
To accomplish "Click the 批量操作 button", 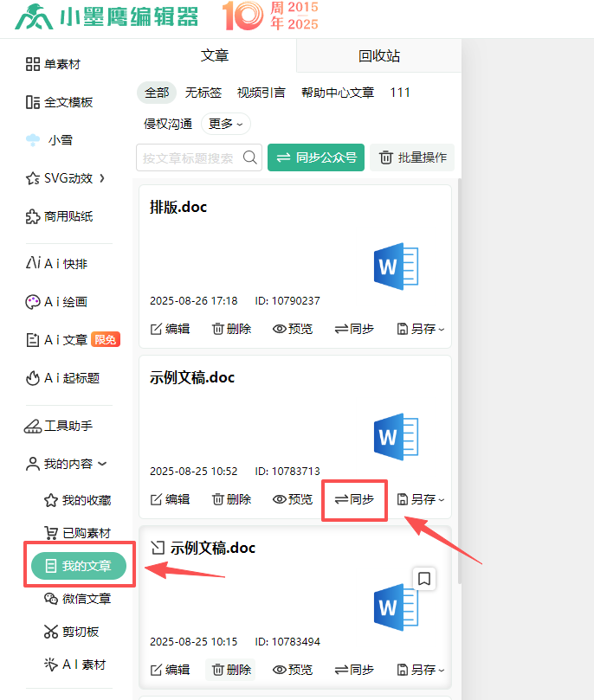I will [x=412, y=157].
